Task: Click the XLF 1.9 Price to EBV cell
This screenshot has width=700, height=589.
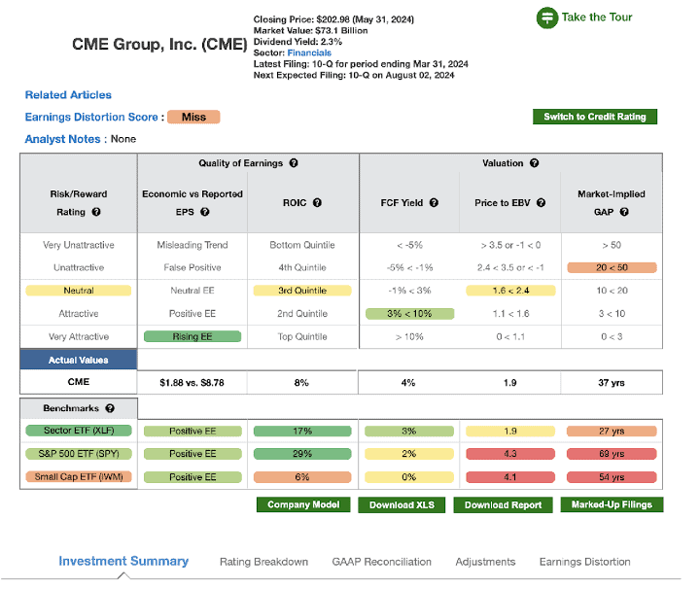Action: pyautogui.click(x=510, y=432)
